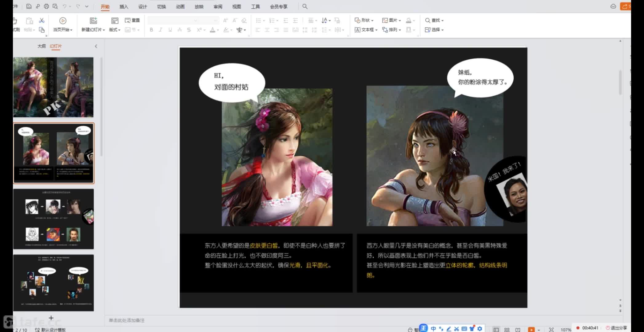Open the 开始 ribbon tab
The height and width of the screenshot is (332, 644).
coord(105,6)
